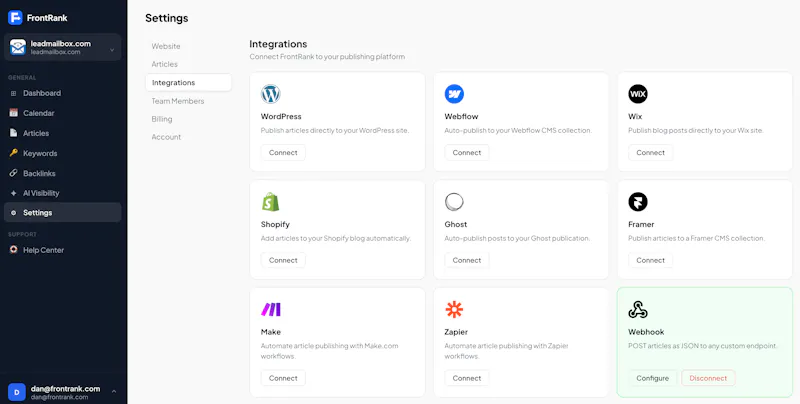The image size is (800, 404).
Task: Configure the Webhook integration
Action: (653, 378)
